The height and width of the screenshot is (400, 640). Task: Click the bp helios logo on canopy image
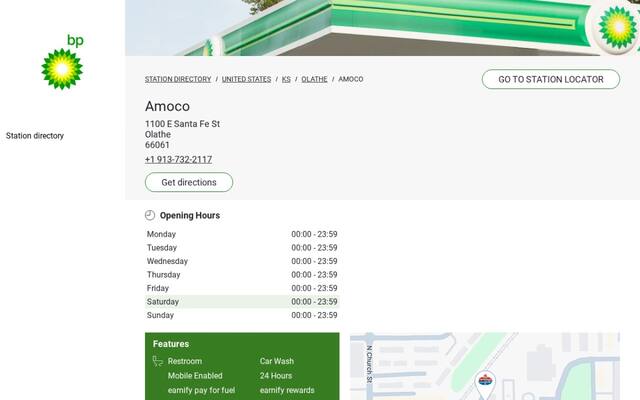click(618, 27)
